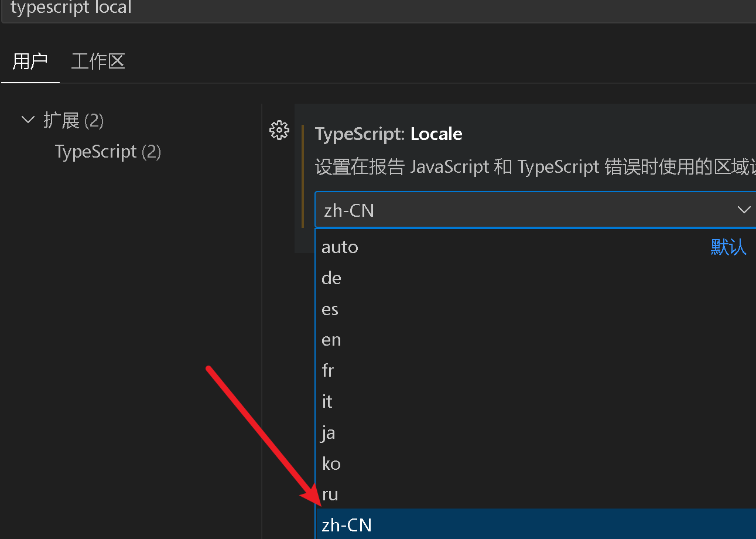Viewport: 756px width, 539px height.
Task: Choose the es locale option
Action: point(535,309)
